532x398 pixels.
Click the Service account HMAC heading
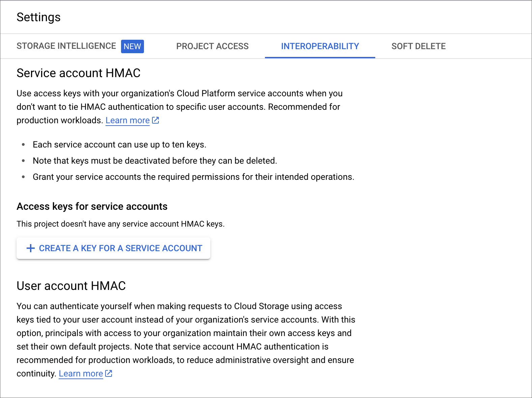[x=79, y=73]
